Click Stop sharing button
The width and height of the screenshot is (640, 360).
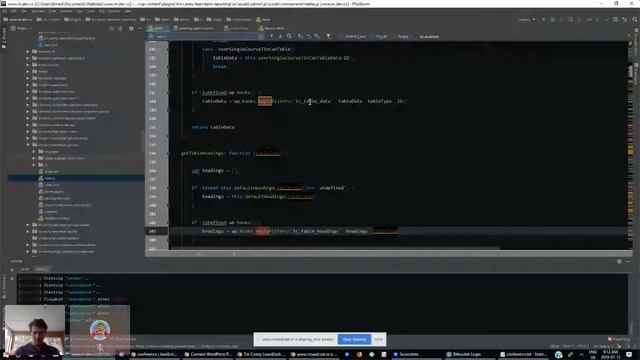[x=354, y=339]
